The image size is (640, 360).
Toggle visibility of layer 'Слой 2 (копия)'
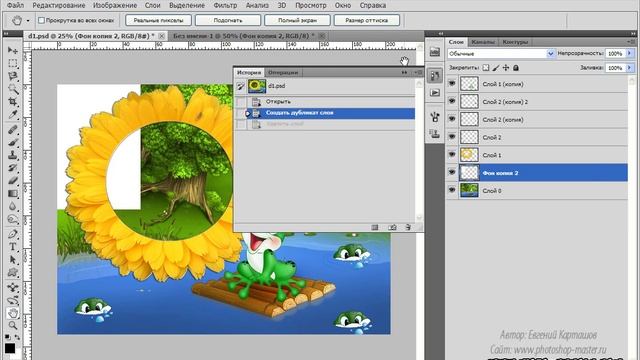(452, 119)
